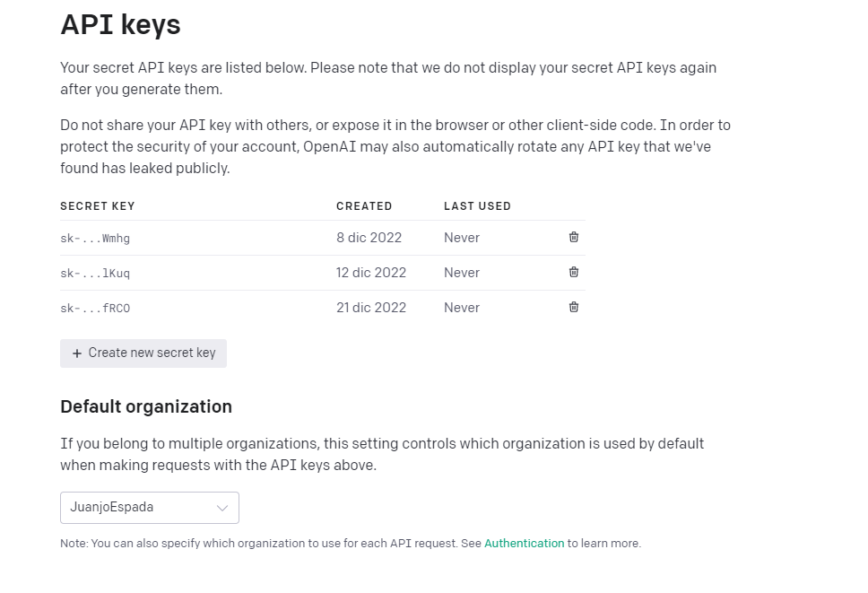Click the 21 dic 2022 creation date
The width and height of the screenshot is (868, 593).
click(371, 308)
